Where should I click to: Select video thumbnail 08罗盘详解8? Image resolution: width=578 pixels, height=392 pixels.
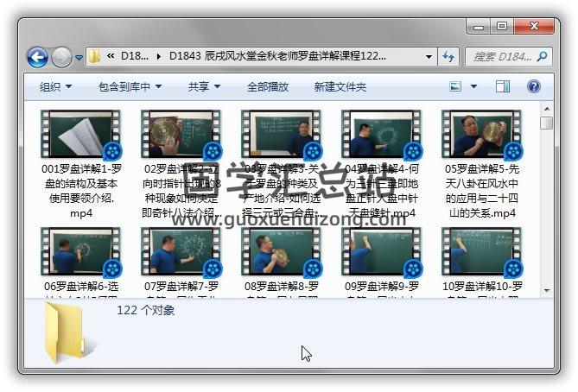point(282,252)
